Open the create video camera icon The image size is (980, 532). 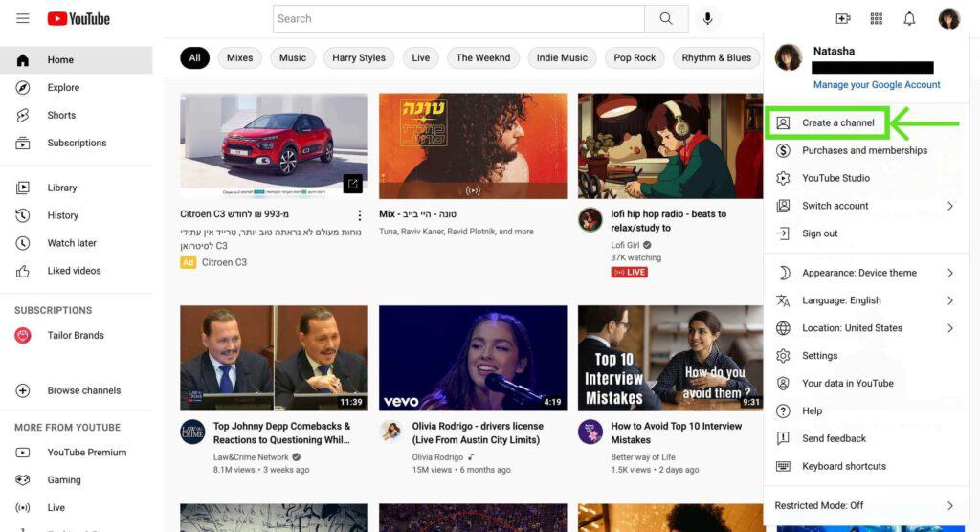842,19
